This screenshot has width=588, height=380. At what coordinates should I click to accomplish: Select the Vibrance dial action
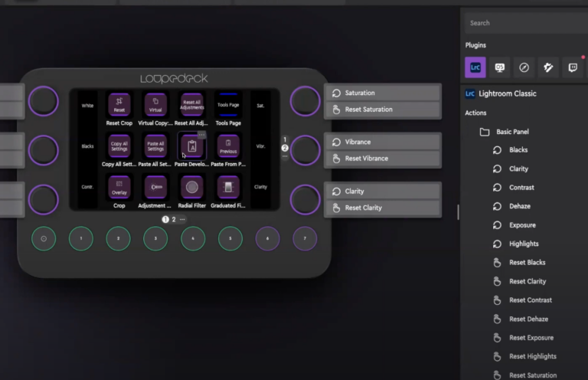[x=383, y=142]
